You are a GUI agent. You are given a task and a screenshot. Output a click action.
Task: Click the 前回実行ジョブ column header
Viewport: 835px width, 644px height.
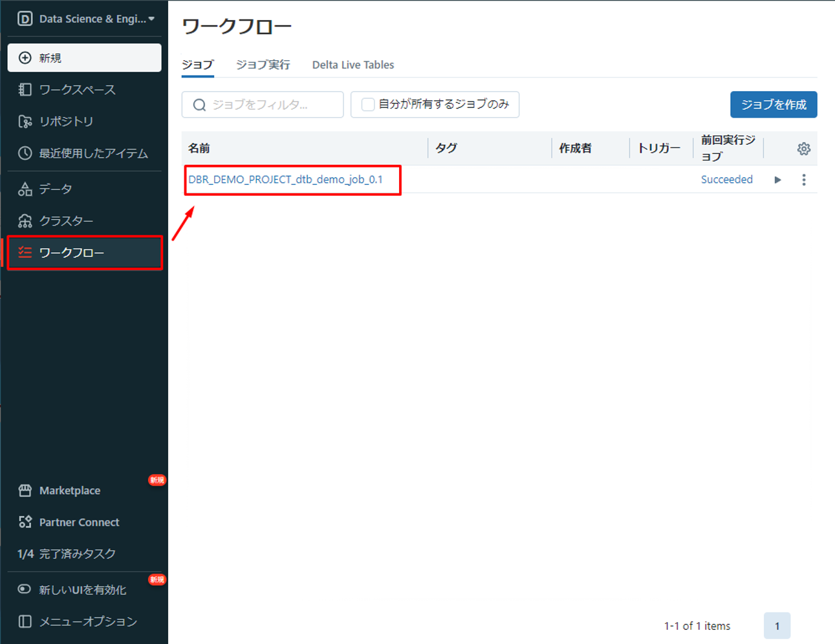(728, 149)
